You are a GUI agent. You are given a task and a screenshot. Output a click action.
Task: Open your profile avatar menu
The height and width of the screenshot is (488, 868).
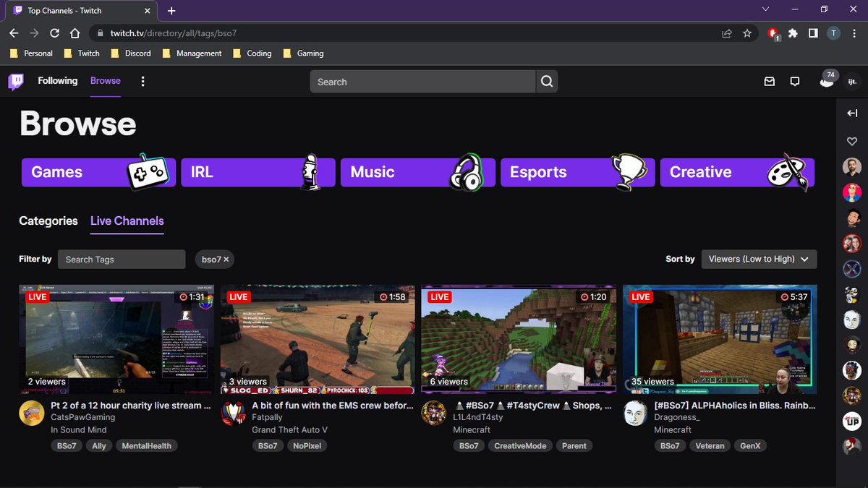[x=851, y=81]
